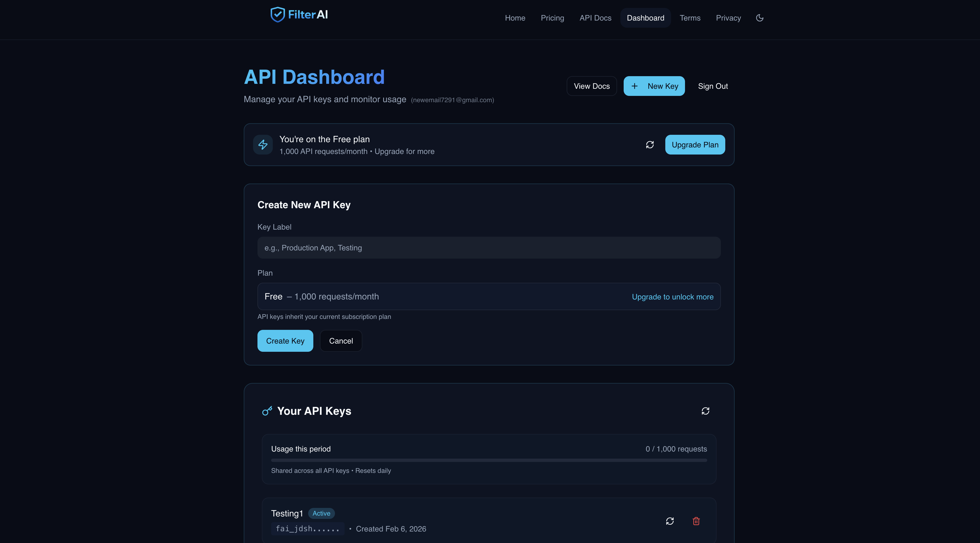
Task: Toggle dark mode with moon icon
Action: (759, 18)
